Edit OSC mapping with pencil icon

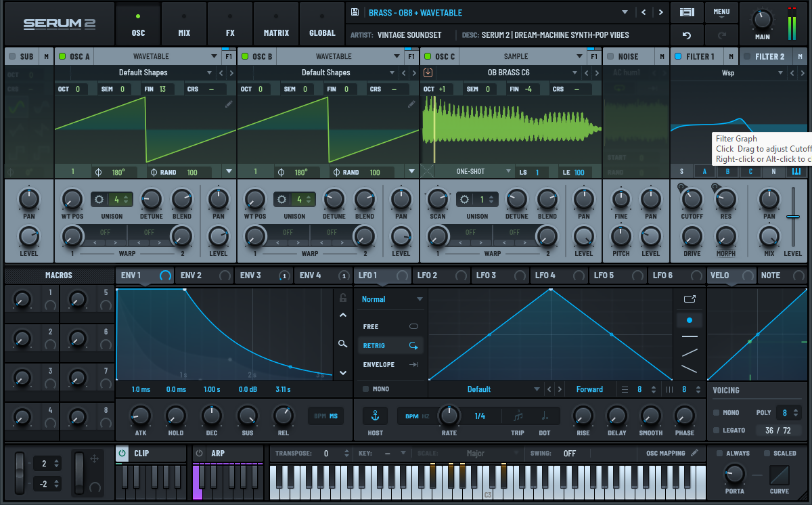tap(694, 453)
